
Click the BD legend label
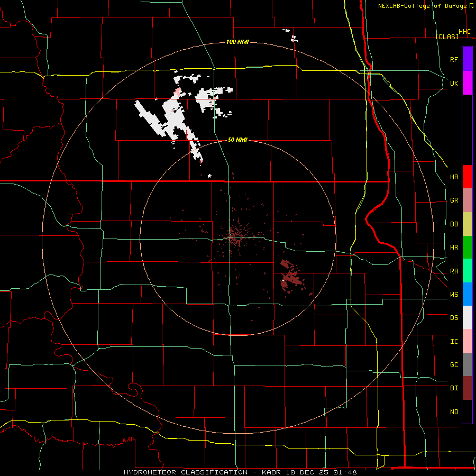[454, 224]
